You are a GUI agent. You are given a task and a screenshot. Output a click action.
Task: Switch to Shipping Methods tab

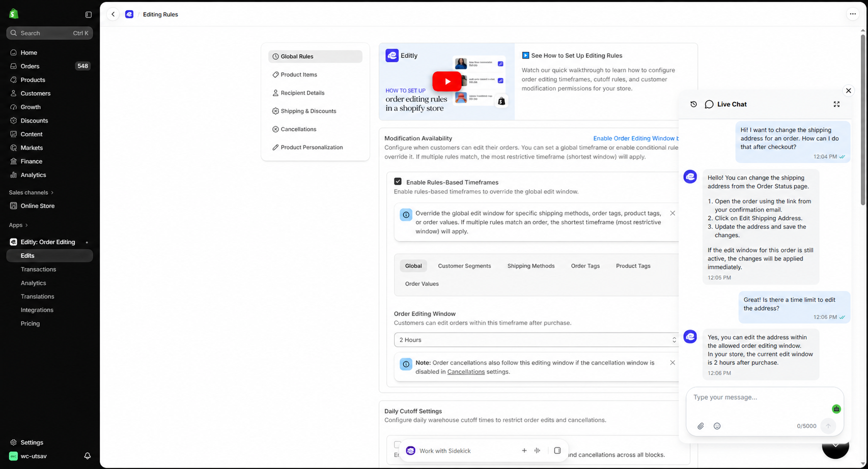tap(531, 266)
